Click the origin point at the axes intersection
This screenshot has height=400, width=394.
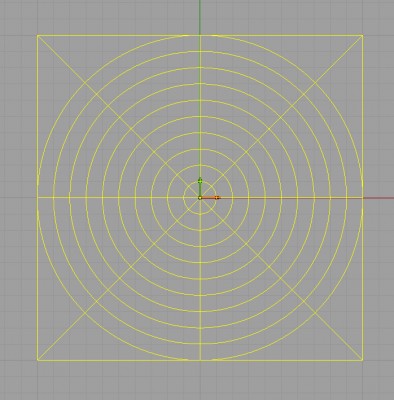(x=200, y=198)
